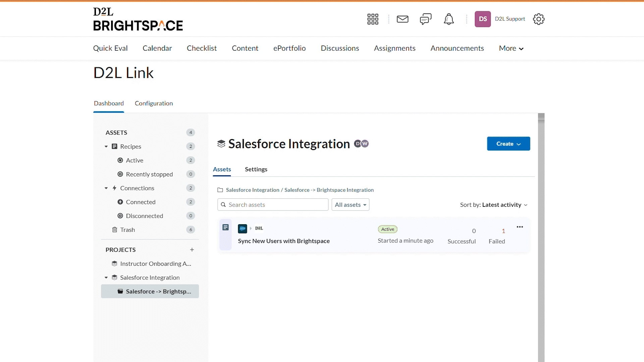
Task: Open update alerts bell icon
Action: click(449, 19)
